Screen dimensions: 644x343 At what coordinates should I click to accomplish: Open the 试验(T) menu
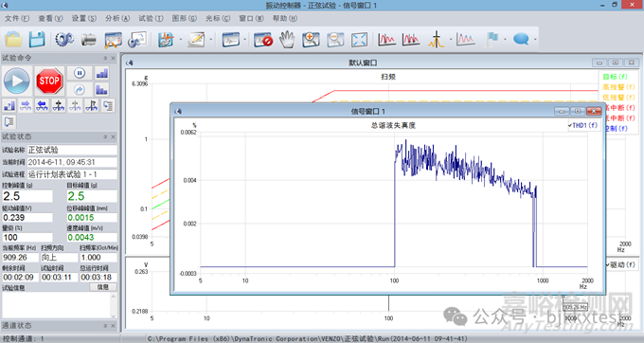click(x=151, y=19)
